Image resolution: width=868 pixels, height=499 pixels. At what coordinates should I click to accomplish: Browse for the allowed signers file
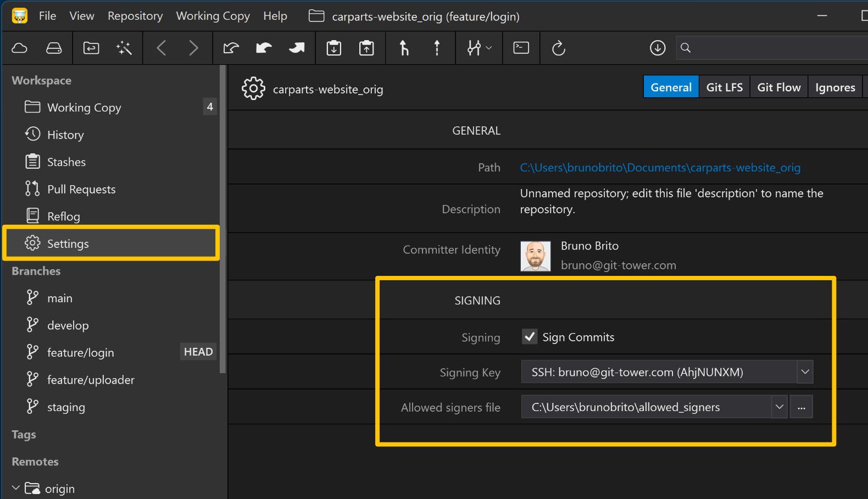tap(802, 407)
